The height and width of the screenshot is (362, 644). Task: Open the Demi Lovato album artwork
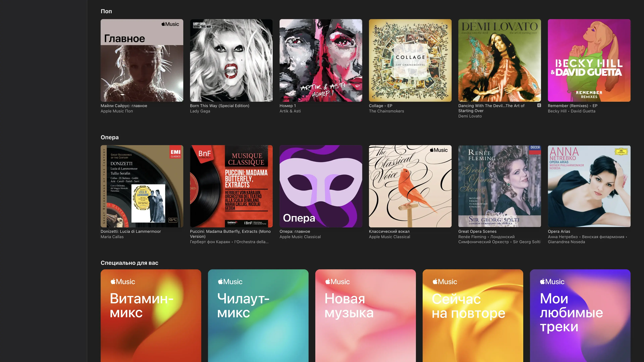tap(499, 60)
